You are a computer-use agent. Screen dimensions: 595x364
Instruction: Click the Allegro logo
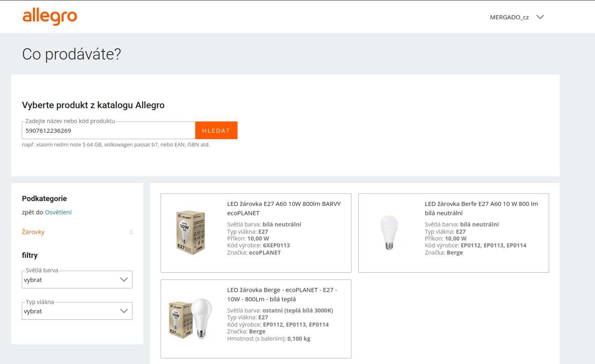50,17
